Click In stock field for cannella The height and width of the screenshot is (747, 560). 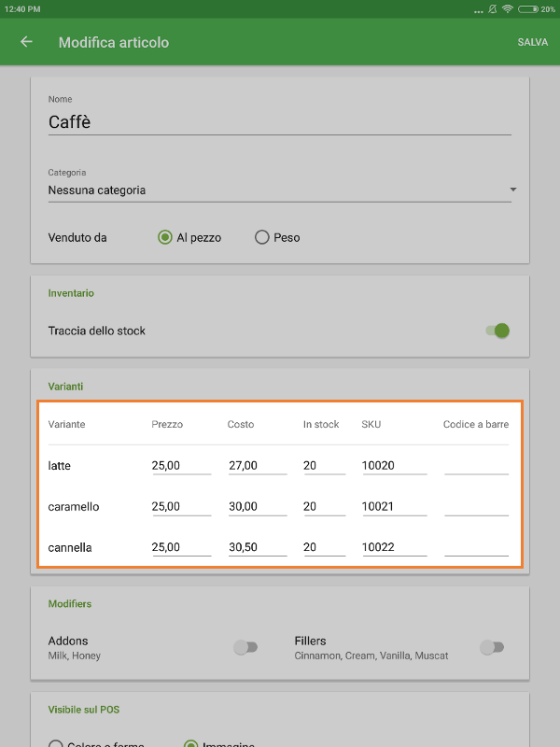[324, 547]
